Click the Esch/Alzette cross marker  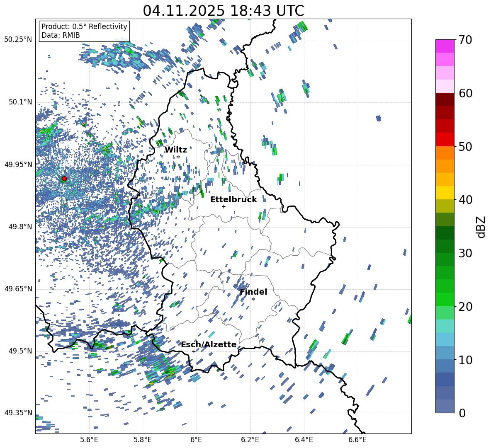[194, 351]
